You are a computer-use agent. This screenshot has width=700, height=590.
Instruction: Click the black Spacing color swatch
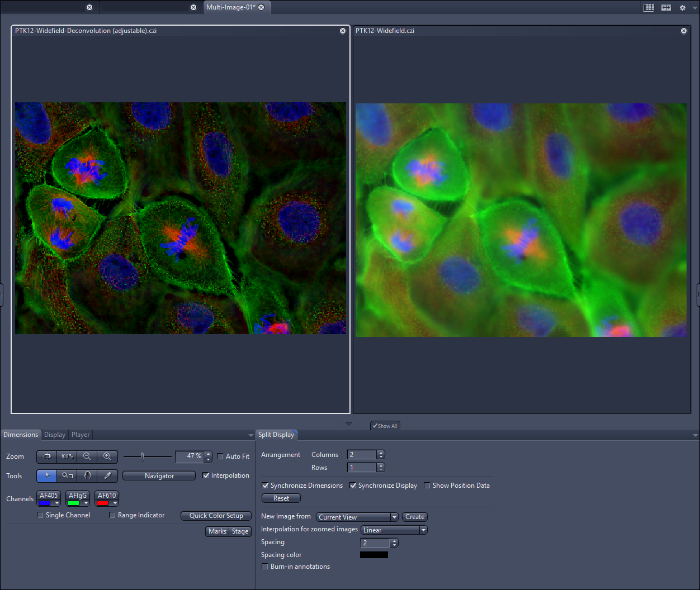tap(373, 554)
